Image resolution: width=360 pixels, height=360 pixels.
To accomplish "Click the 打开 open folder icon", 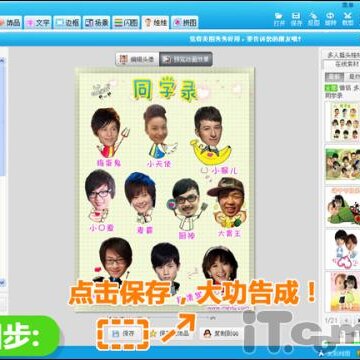I will point(279,19).
